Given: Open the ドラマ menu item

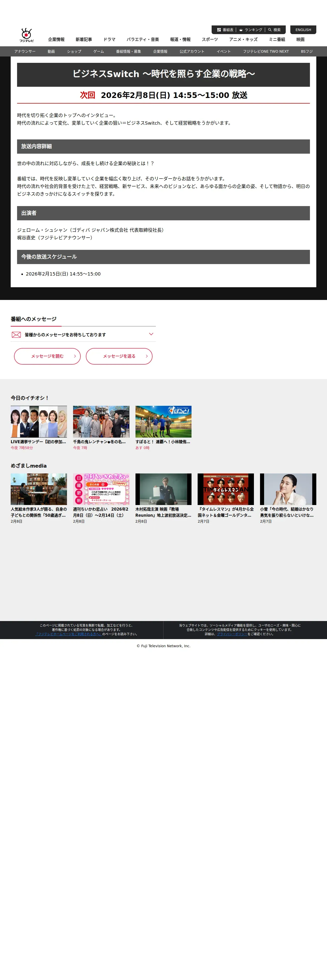Looking at the screenshot, I should [x=109, y=40].
